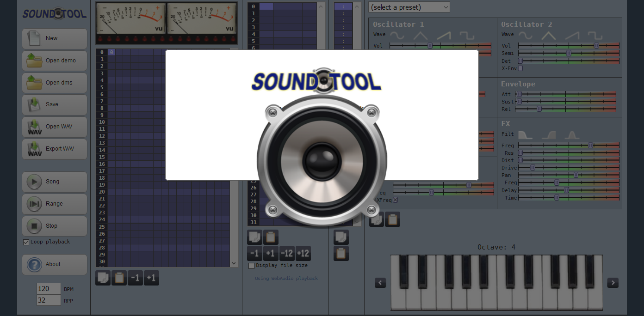Adjust the FX Dist slider
Image resolution: width=644 pixels, height=316 pixels.
tap(569, 160)
